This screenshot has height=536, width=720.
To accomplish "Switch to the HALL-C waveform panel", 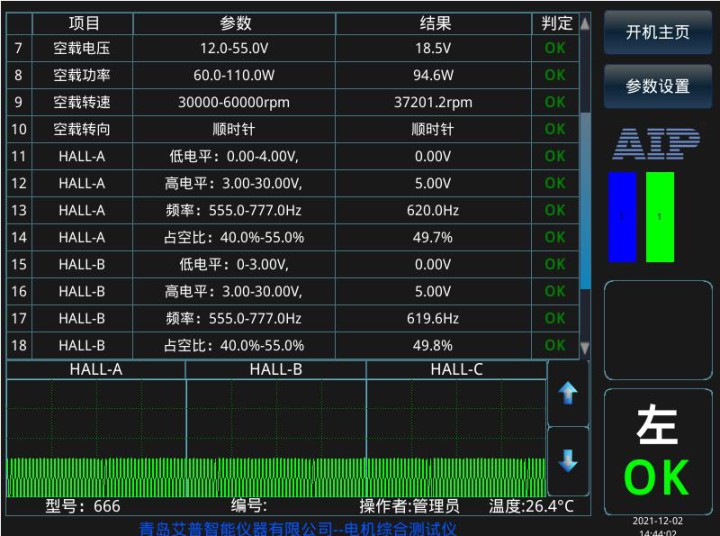I will pyautogui.click(x=456, y=370).
